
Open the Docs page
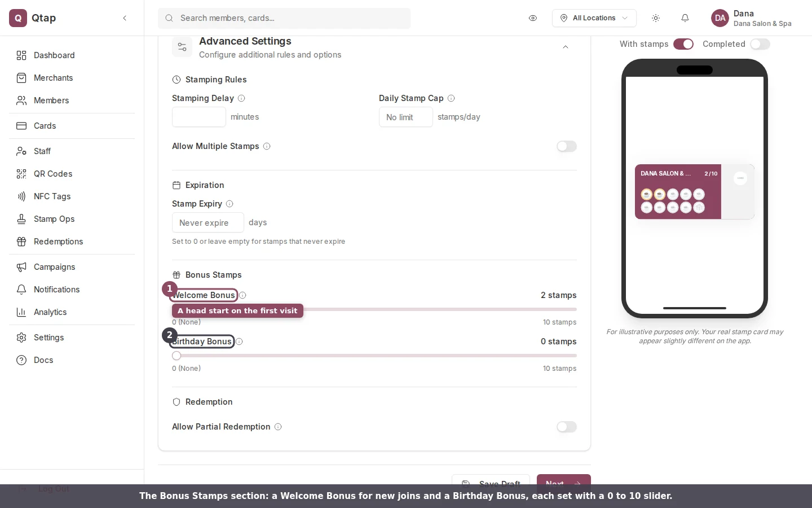[72, 360]
